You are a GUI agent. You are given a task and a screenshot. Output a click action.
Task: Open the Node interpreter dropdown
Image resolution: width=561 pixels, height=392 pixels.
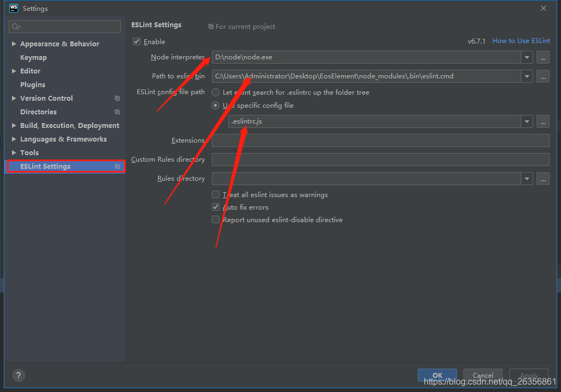coord(526,57)
